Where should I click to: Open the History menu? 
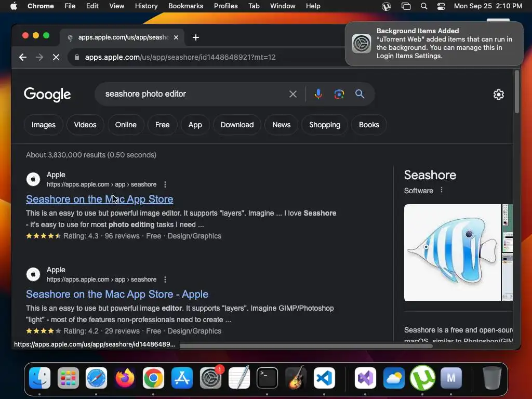click(146, 6)
